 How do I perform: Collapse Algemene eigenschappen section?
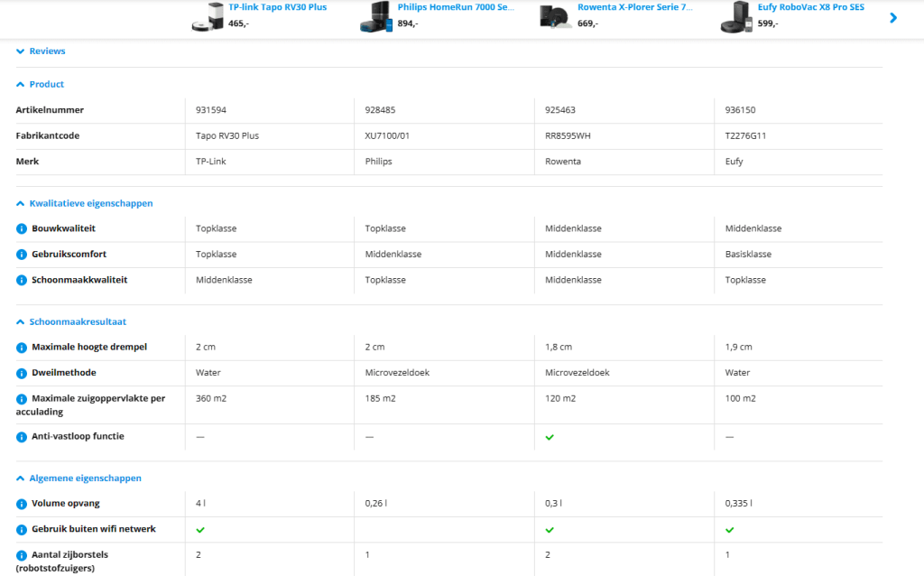tap(79, 478)
